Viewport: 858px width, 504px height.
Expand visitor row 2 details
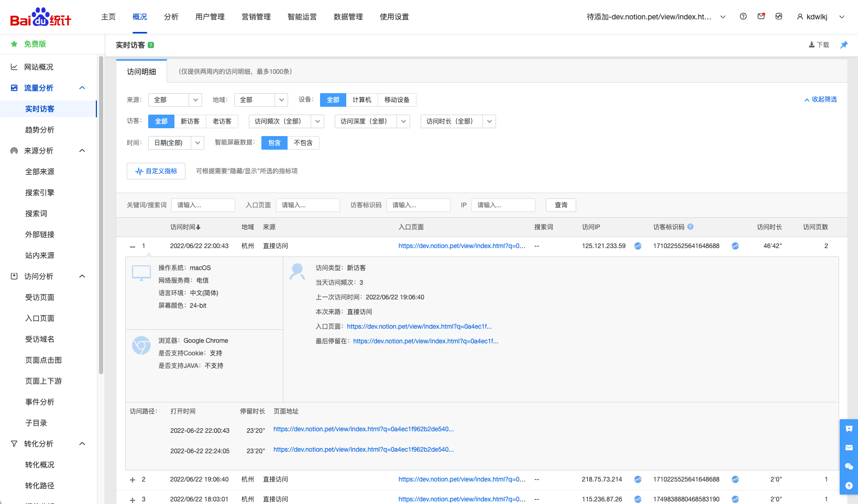click(x=133, y=480)
